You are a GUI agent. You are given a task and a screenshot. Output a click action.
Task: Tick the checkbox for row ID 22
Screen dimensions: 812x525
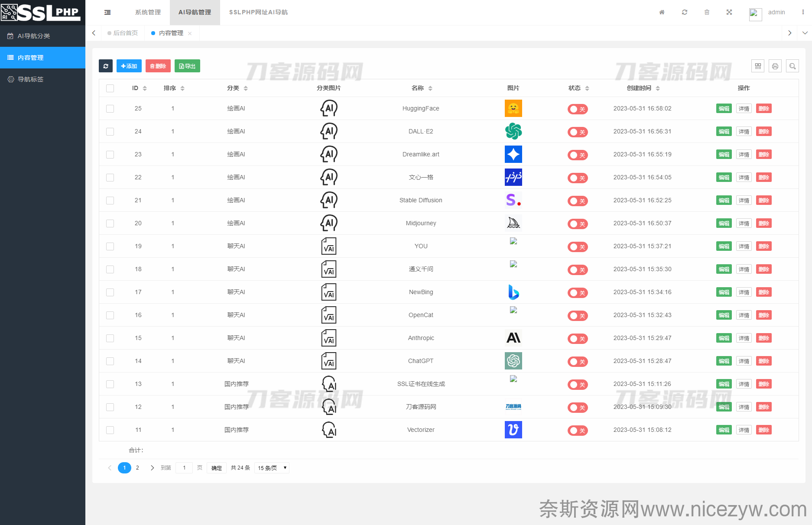[x=110, y=178]
